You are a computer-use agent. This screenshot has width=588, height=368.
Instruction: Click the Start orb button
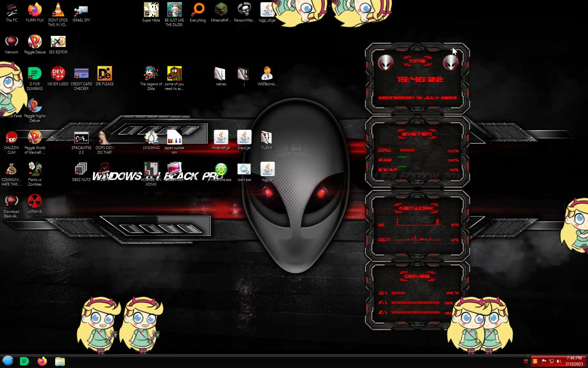pos(8,361)
